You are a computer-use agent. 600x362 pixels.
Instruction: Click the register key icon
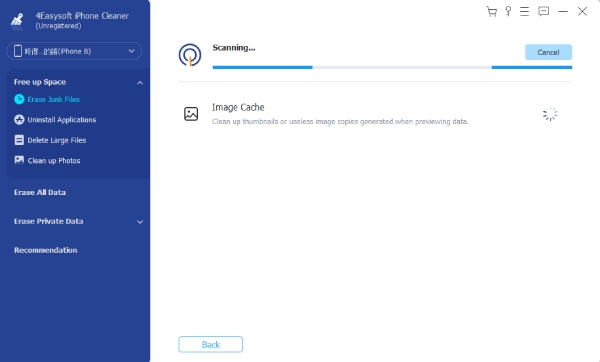[x=508, y=11]
